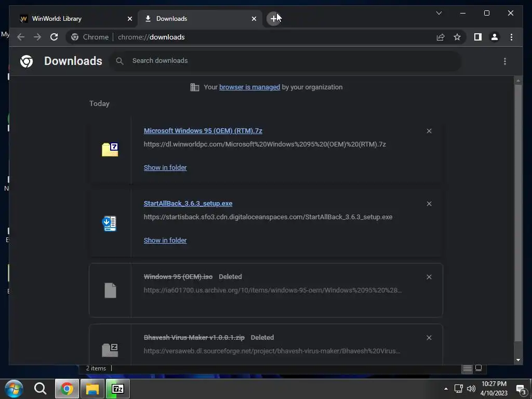This screenshot has width=532, height=399.
Task: Reload the downloads page
Action: point(54,37)
